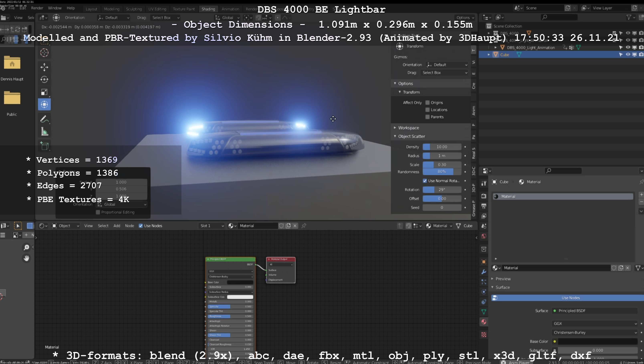Click the node editor zoom magnifier icon
The height and width of the screenshot is (364, 644).
tap(26, 247)
